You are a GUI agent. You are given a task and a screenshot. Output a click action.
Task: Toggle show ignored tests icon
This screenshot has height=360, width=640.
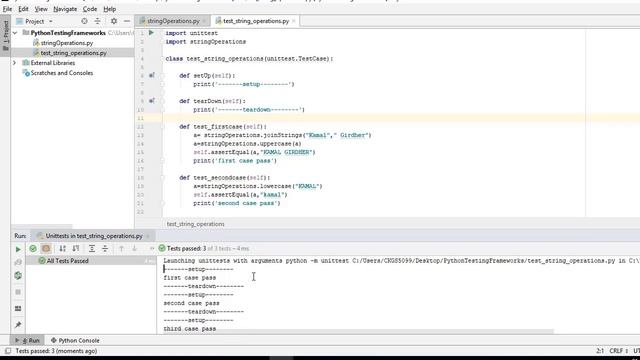click(x=46, y=248)
